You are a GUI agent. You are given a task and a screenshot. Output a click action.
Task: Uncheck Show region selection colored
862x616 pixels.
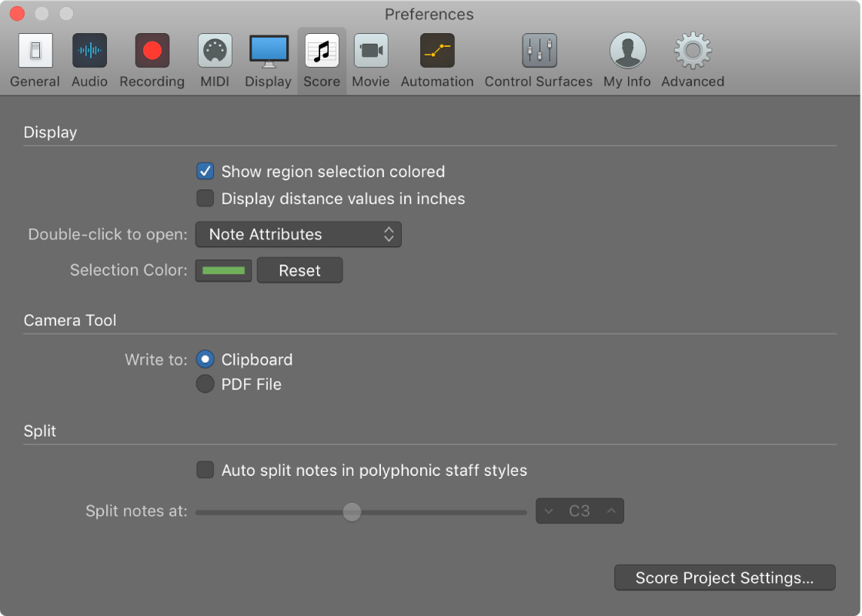click(x=205, y=171)
